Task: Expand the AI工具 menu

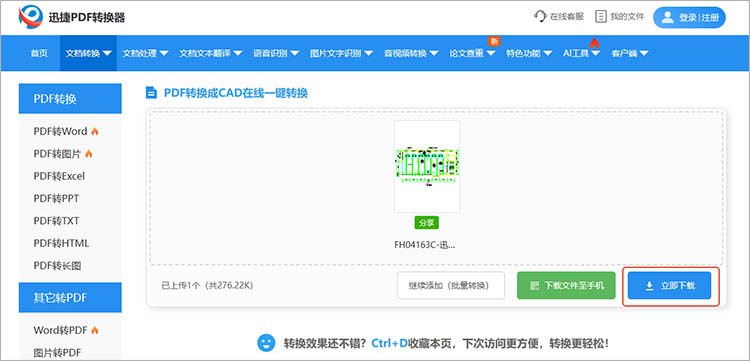Action: [x=581, y=53]
